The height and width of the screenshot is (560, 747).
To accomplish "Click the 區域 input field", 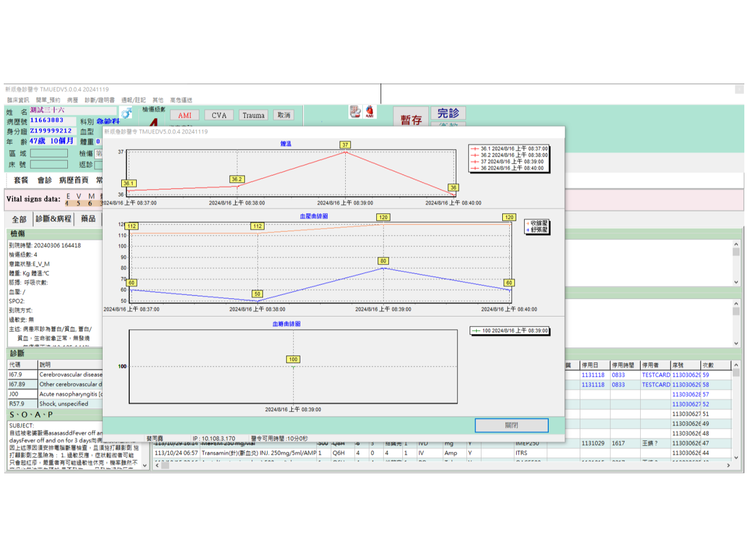I will click(x=49, y=153).
